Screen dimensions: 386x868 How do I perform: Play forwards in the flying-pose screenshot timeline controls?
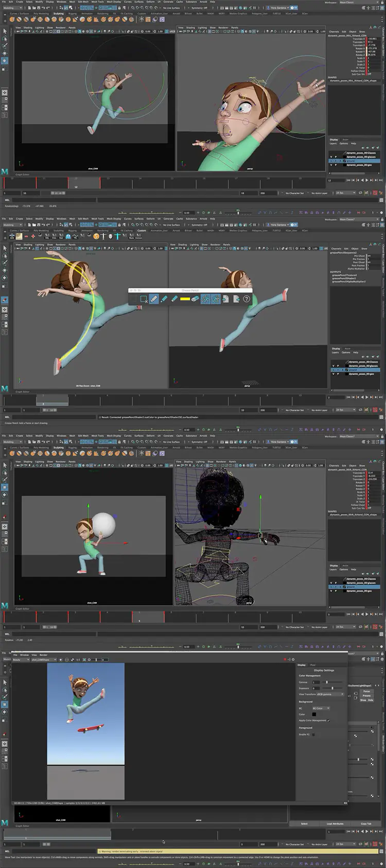pyautogui.click(x=366, y=180)
